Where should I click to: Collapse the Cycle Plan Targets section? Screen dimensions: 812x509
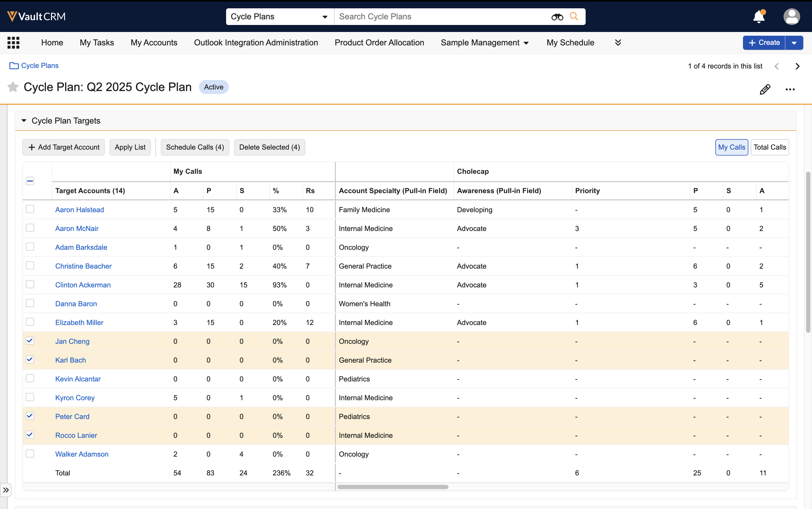coord(24,121)
